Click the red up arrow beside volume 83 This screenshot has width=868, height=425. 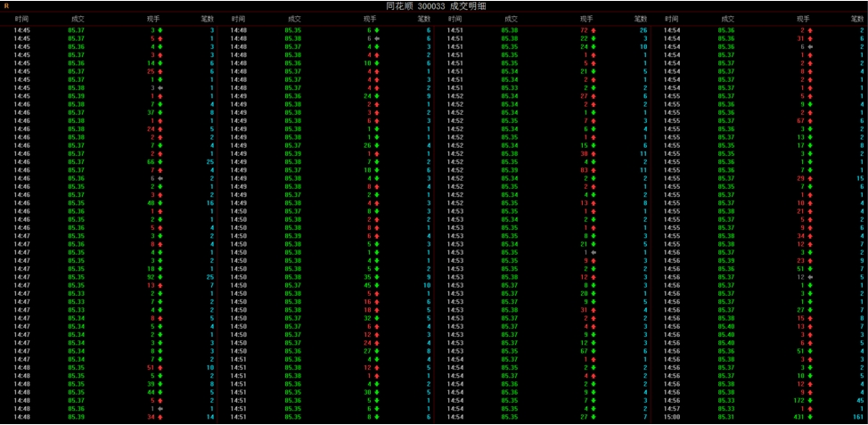tap(593, 170)
